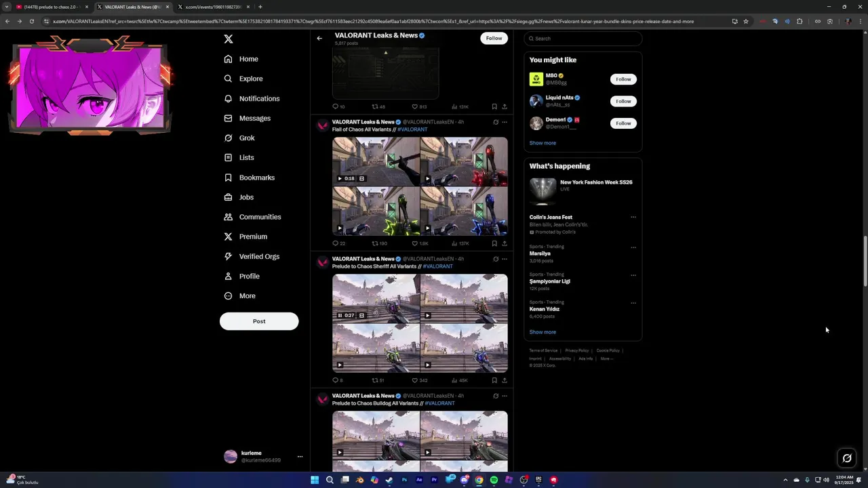This screenshot has height=488, width=868.
Task: Expand the More menu in sidebar
Action: coord(239,296)
